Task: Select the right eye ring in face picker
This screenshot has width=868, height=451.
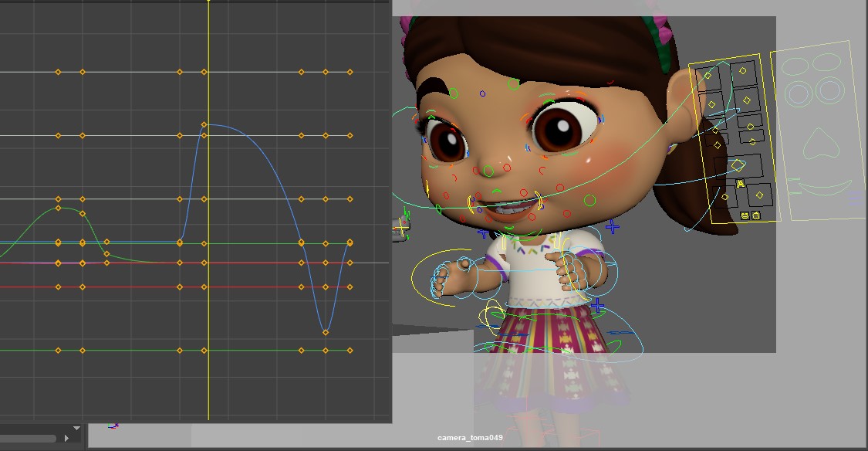Action: [x=829, y=90]
